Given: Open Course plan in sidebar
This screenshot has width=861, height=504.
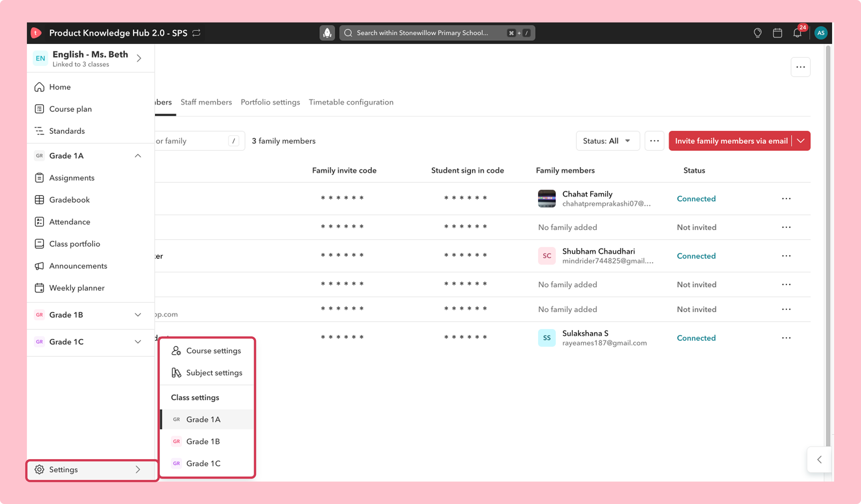Looking at the screenshot, I should tap(91, 109).
